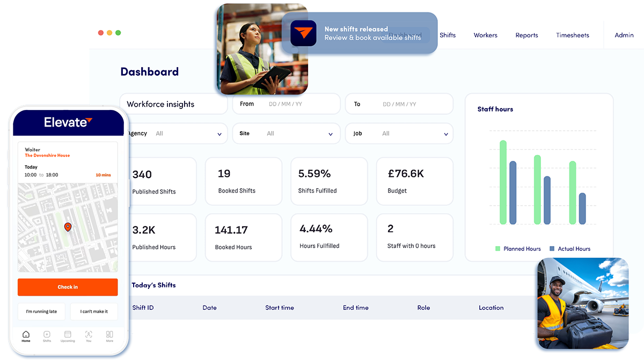Click the Dashboard page heading
The height and width of the screenshot is (363, 644).
tap(149, 72)
